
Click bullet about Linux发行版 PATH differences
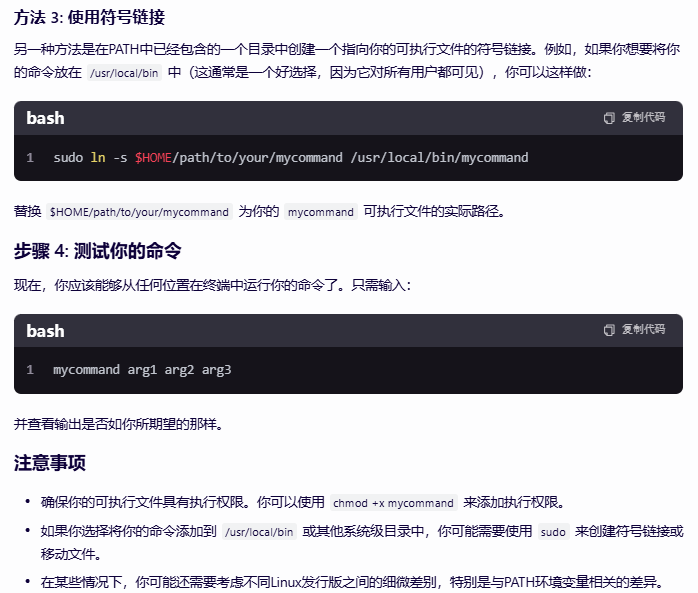pyautogui.click(x=352, y=582)
